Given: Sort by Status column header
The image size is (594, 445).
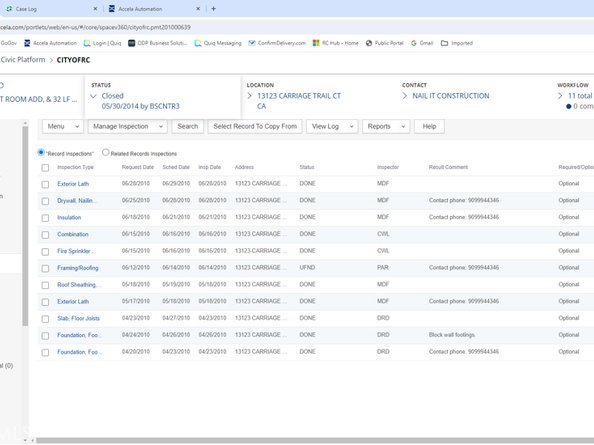Looking at the screenshot, I should click(x=306, y=167).
